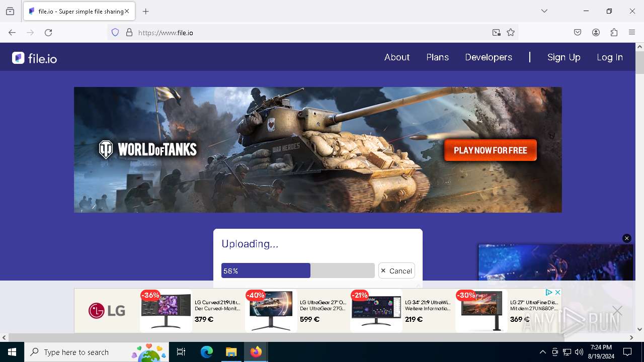Screen dimensions: 644x362
Task: Launch Microsoft Edge from taskbar
Action: [207, 352]
